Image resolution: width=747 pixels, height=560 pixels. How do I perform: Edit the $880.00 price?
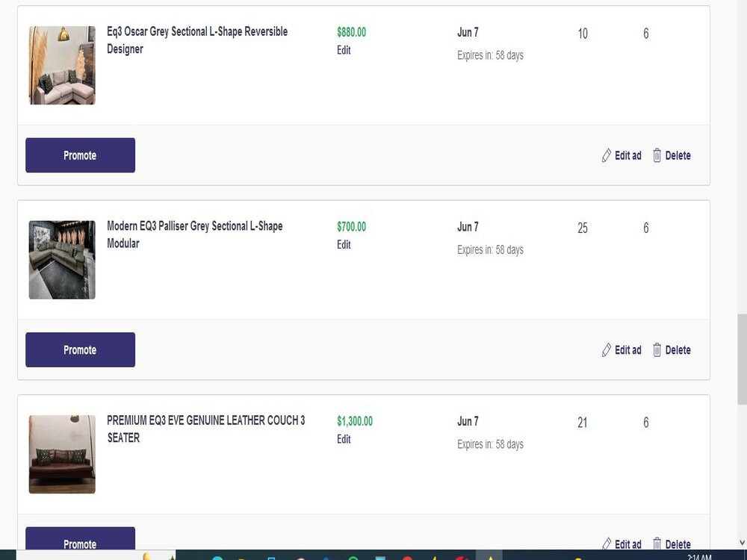344,50
